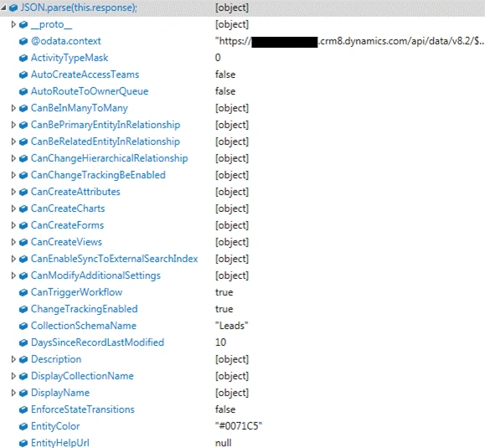Click the cube icon beside @odata.context
This screenshot has height=448, width=485.
click(23, 41)
